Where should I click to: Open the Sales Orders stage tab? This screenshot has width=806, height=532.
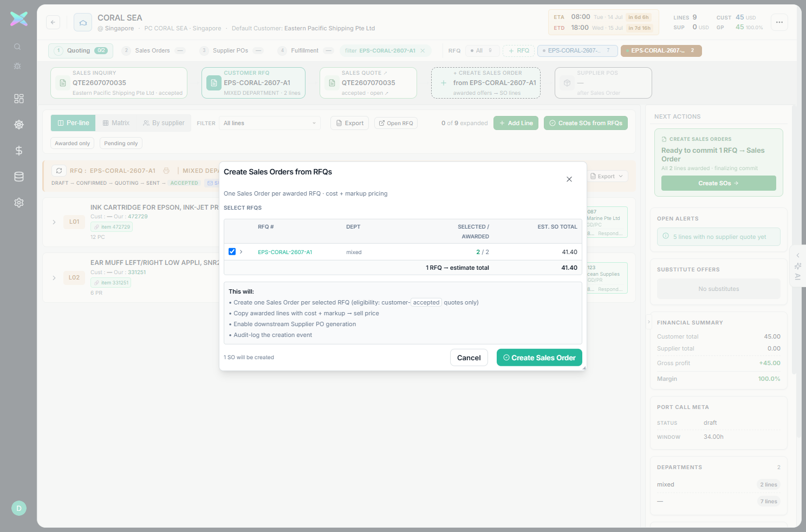[153, 50]
